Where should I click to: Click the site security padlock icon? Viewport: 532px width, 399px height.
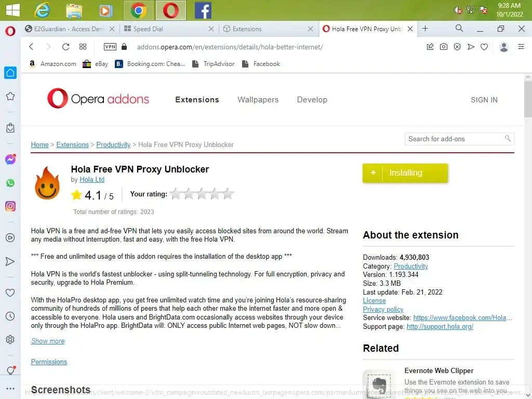pos(124,47)
